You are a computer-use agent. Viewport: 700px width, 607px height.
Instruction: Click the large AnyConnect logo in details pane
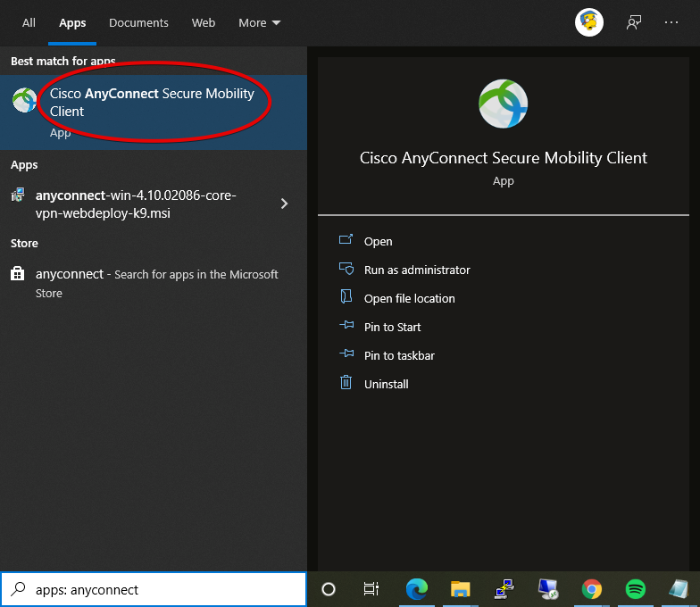[503, 104]
